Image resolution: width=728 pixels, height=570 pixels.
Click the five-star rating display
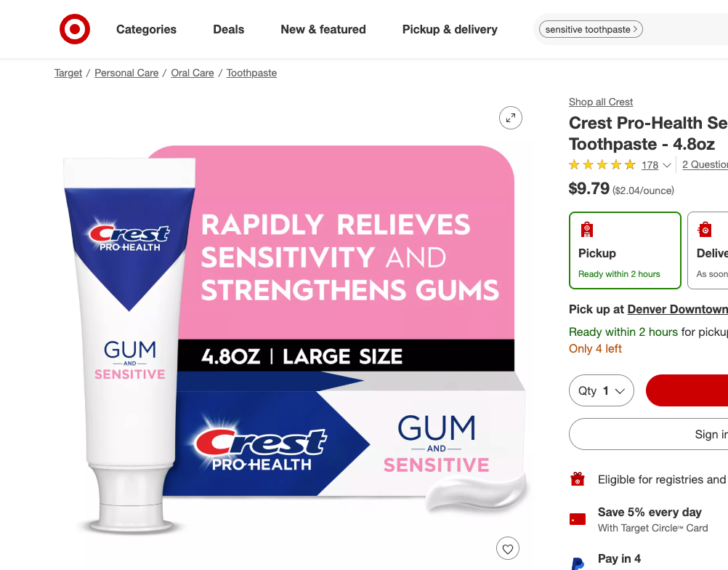(602, 164)
